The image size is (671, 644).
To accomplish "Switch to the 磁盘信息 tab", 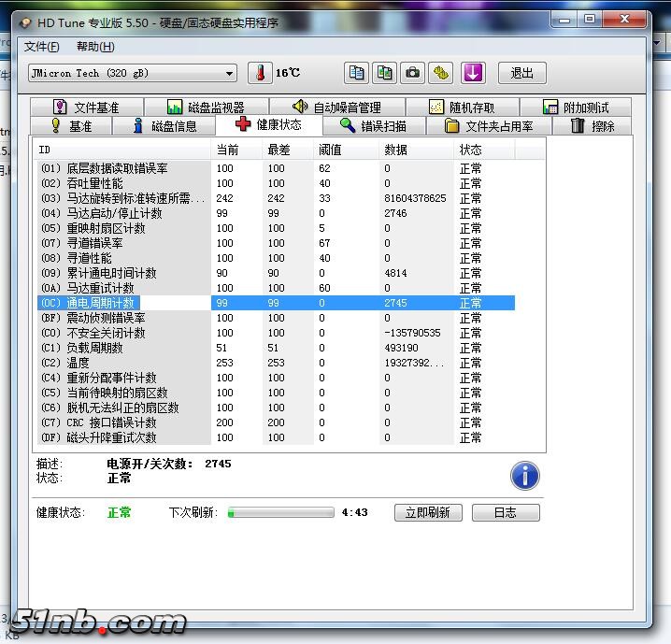I will click(x=164, y=126).
